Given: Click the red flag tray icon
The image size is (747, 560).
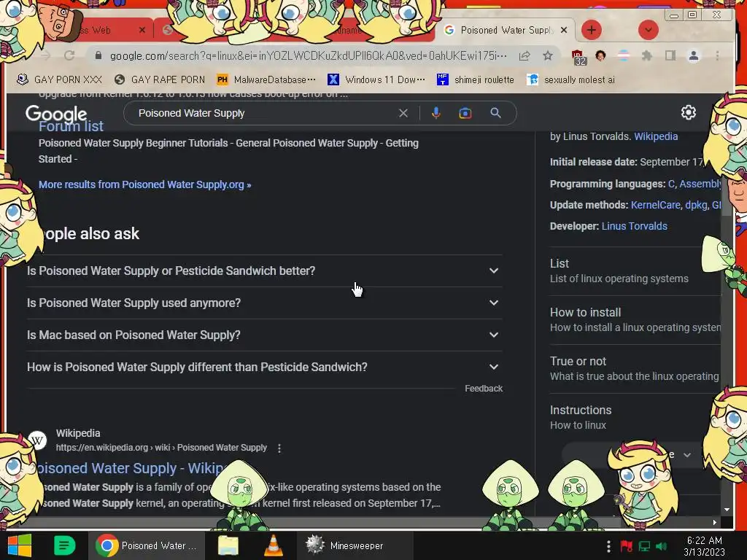Looking at the screenshot, I should (627, 546).
